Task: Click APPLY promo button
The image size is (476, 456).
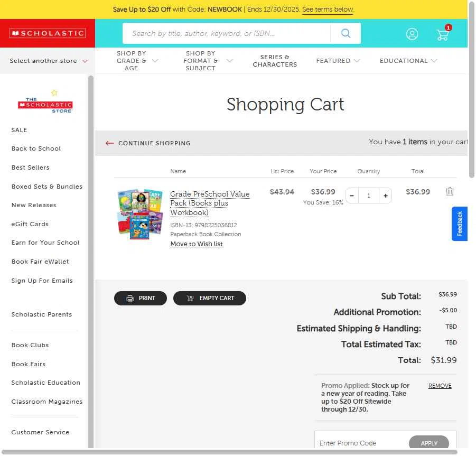Action: click(428, 443)
